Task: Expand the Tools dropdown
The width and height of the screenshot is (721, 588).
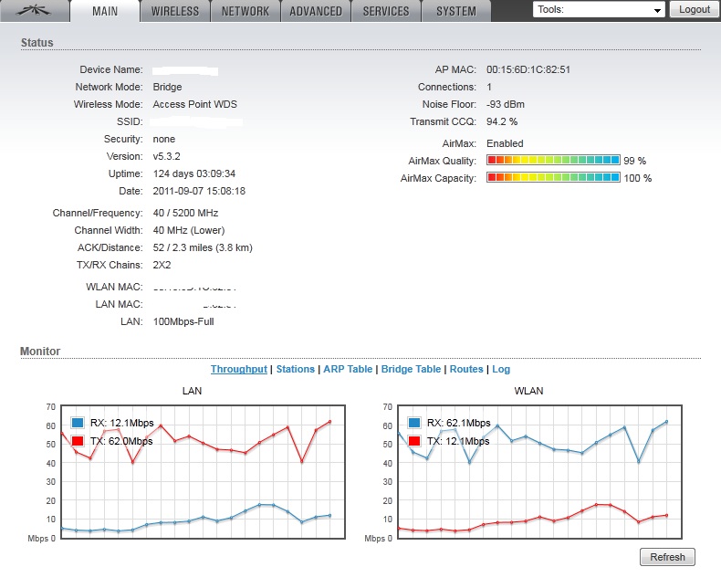Action: [599, 9]
